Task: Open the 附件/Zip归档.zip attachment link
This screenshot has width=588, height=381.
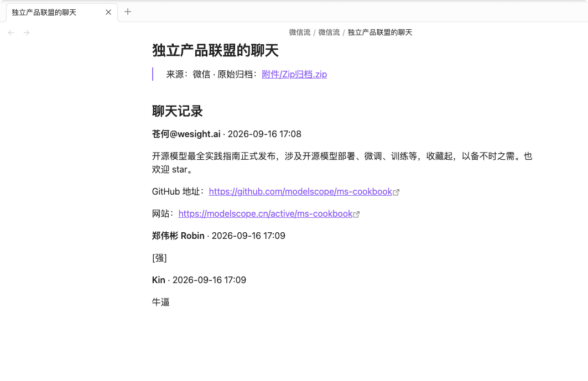Action: click(x=294, y=74)
